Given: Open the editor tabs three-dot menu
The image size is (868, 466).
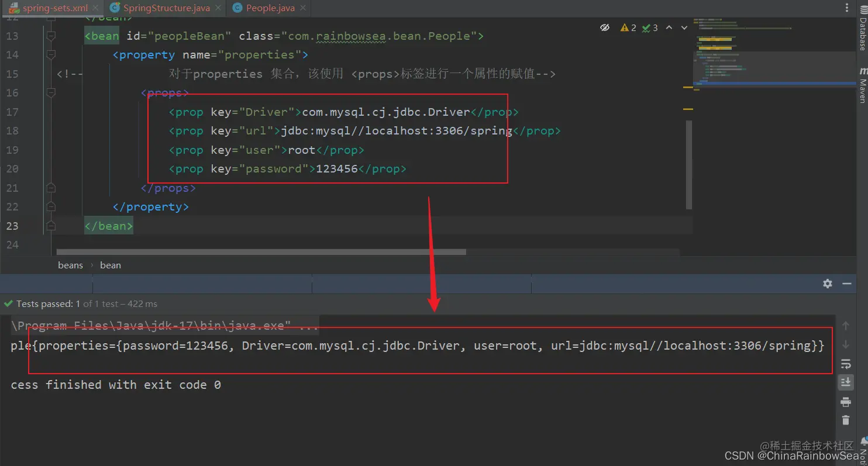Looking at the screenshot, I should tap(848, 8).
